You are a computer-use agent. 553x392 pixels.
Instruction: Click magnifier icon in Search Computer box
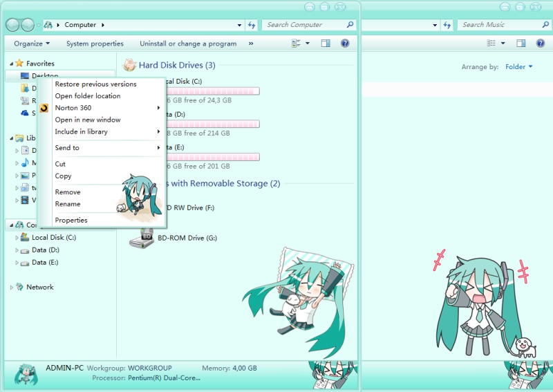pos(350,24)
